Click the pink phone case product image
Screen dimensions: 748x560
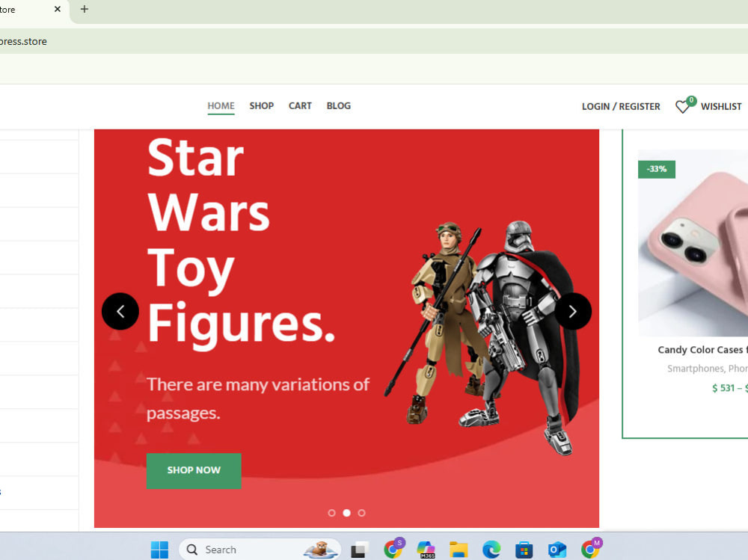tap(693, 243)
